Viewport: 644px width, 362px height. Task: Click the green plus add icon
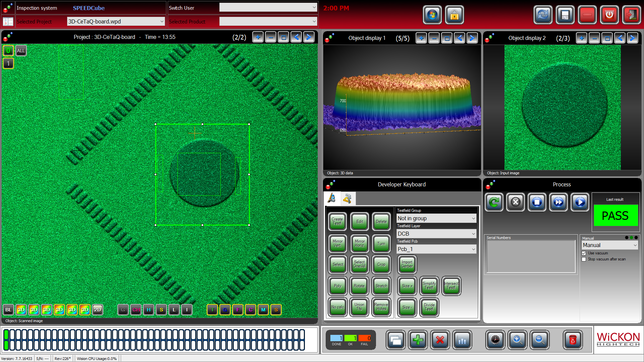point(418,340)
